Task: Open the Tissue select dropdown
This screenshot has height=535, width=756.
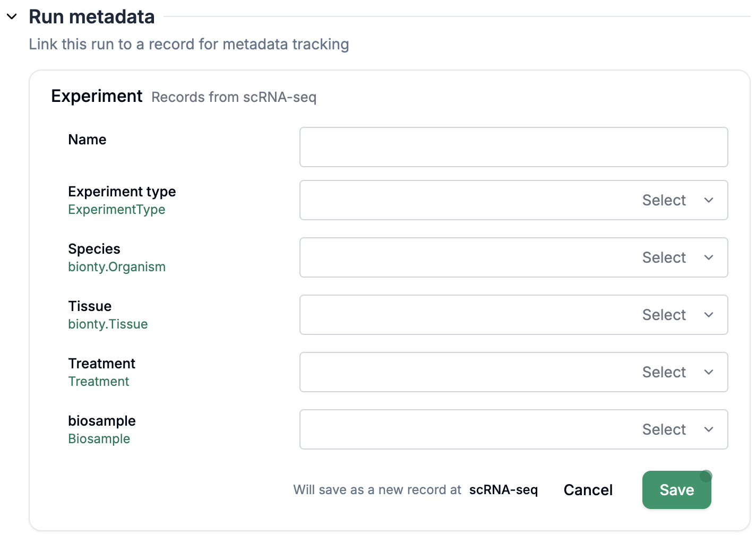Action: point(513,315)
